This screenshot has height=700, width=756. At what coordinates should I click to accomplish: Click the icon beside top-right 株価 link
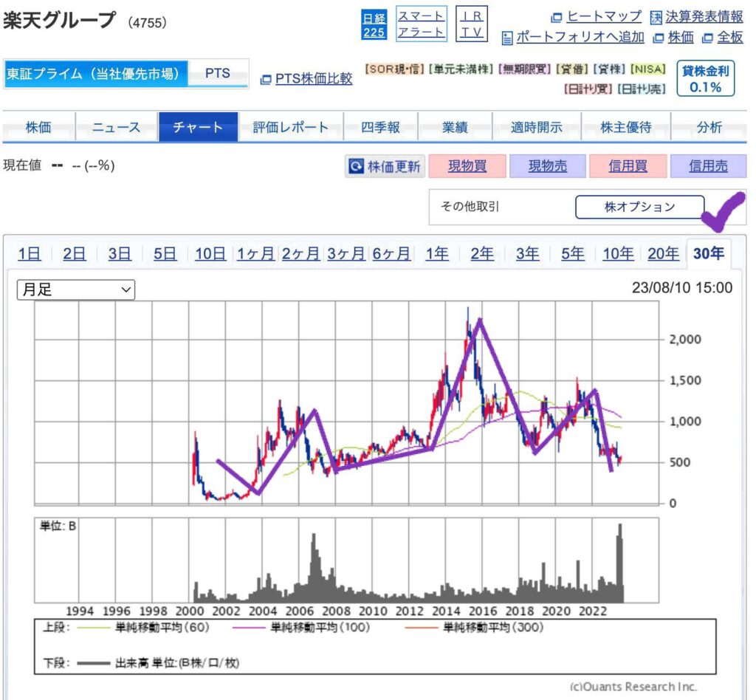[658, 38]
